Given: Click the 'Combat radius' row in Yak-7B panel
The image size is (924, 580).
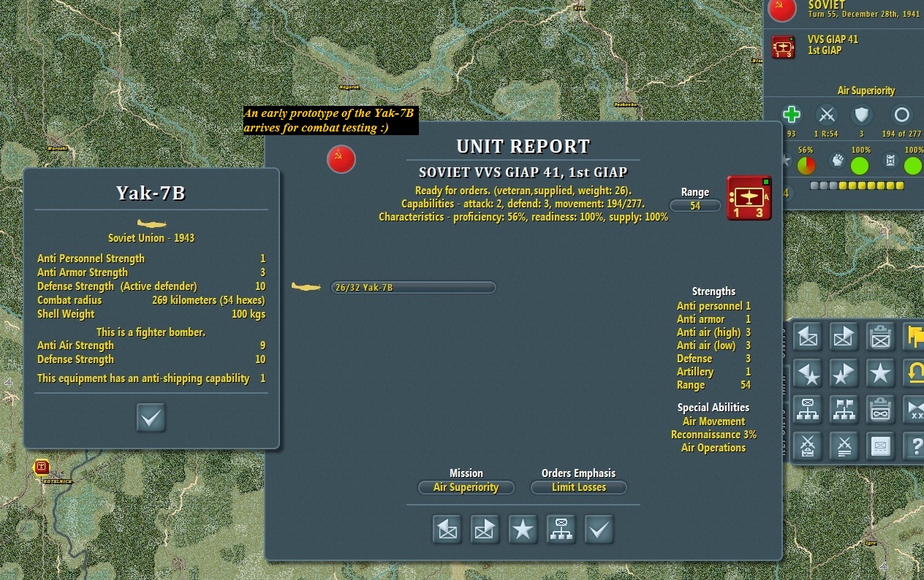Looking at the screenshot, I should pos(151,300).
